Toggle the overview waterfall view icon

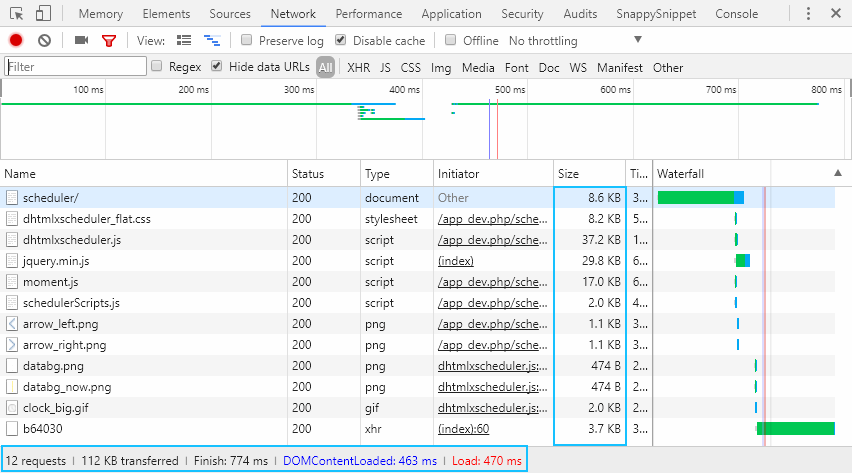pos(212,40)
